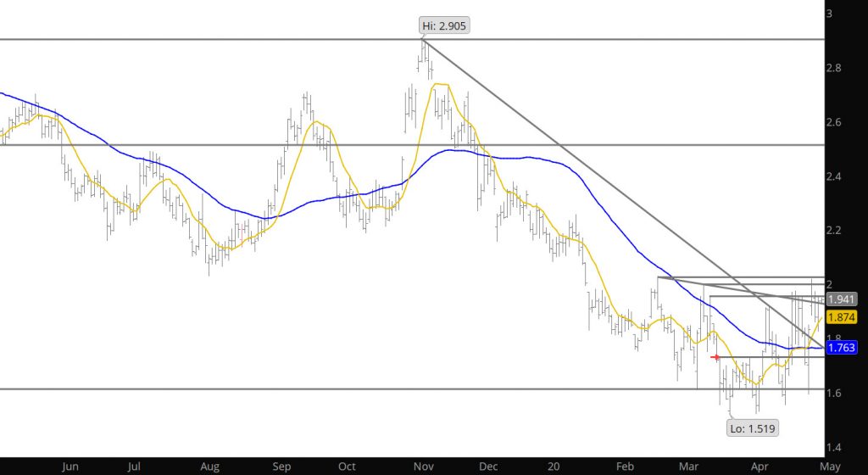Click the 20 year label on time axis
Image resolution: width=868 pixels, height=475 pixels.
point(553,466)
